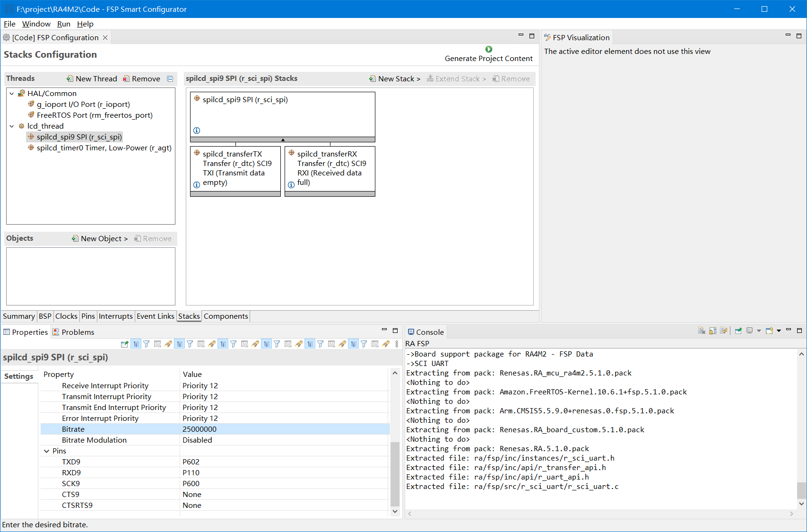Maximize the FSP Visualization panel

click(799, 36)
